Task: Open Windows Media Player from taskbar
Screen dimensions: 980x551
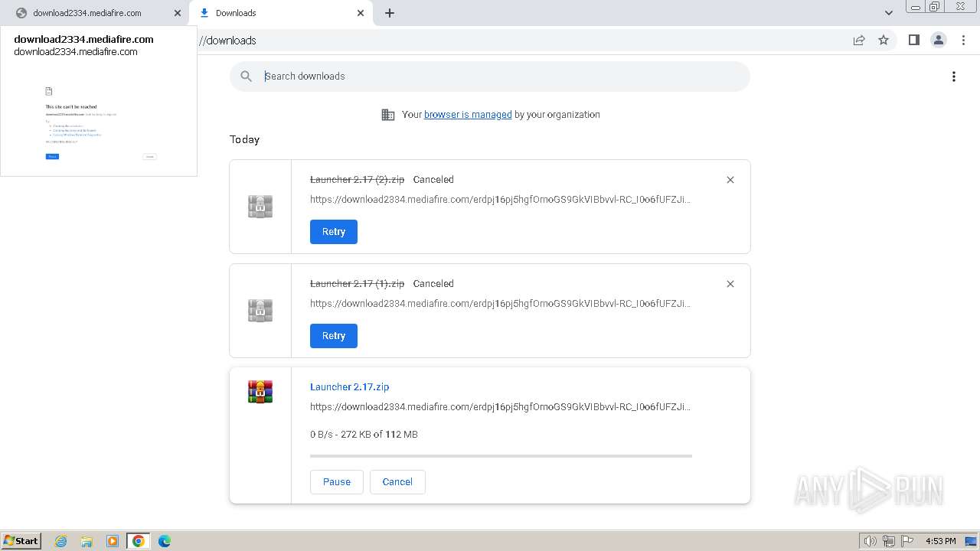Action: point(113,541)
